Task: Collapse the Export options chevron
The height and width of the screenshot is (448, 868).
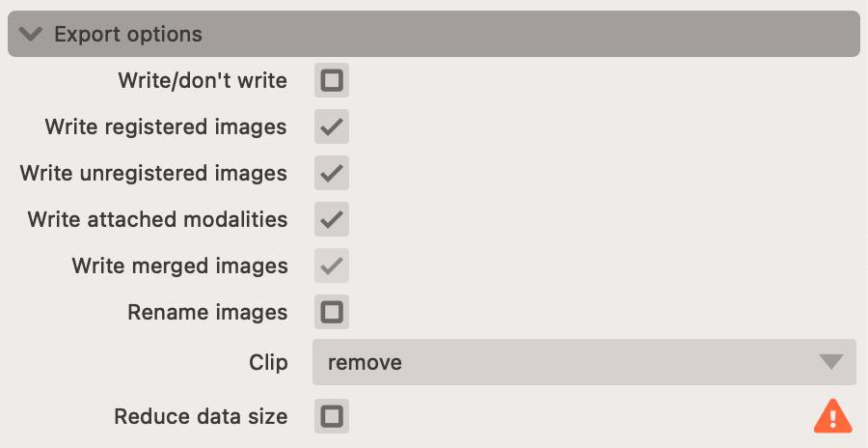Action: pyautogui.click(x=31, y=35)
